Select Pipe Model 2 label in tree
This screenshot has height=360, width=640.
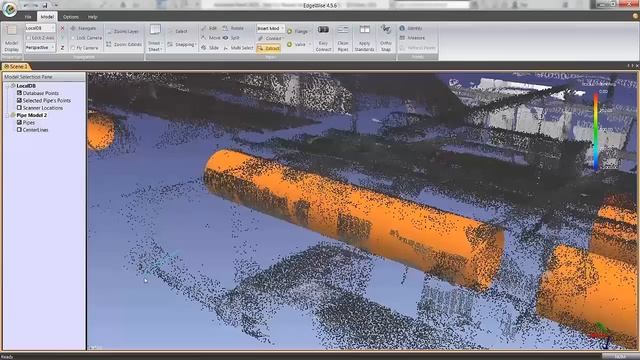coord(31,115)
